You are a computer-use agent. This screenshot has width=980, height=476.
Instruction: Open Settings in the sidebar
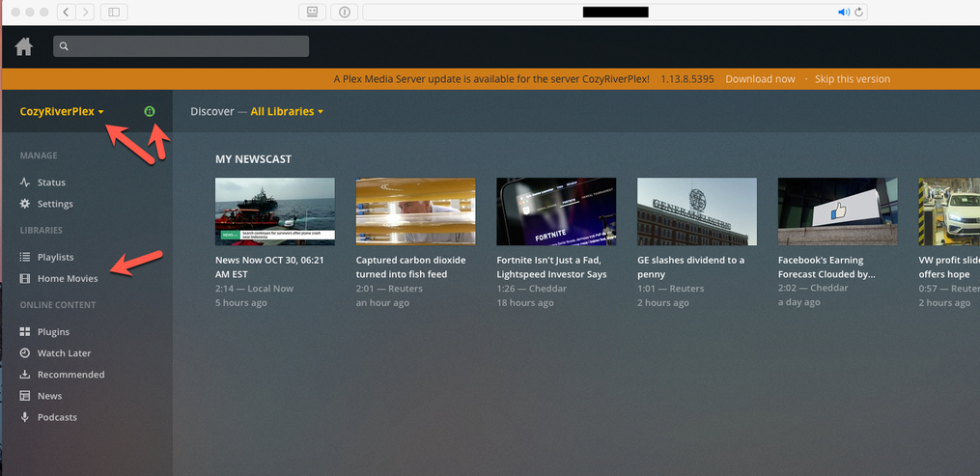point(55,204)
